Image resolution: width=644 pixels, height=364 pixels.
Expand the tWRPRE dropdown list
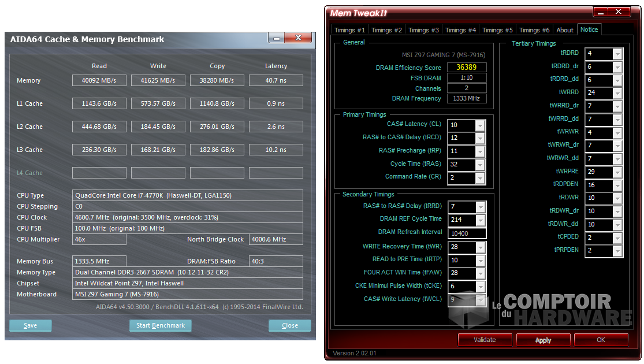point(617,172)
